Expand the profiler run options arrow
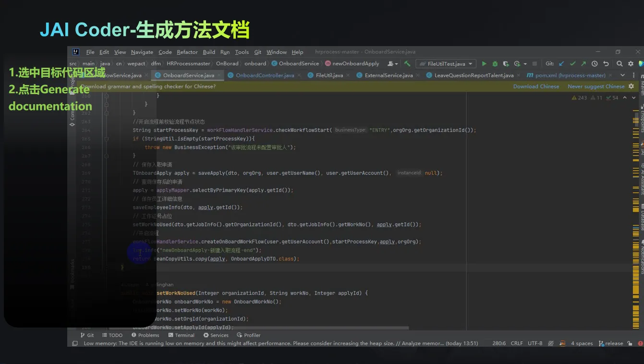The width and height of the screenshot is (644, 364). click(x=525, y=64)
